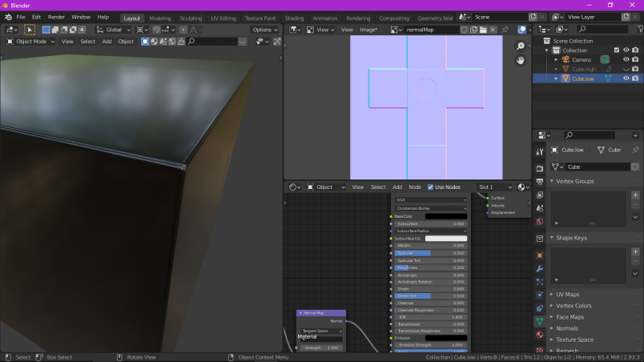Select the Tweak select tool icon
The image size is (644, 362).
tap(30, 30)
